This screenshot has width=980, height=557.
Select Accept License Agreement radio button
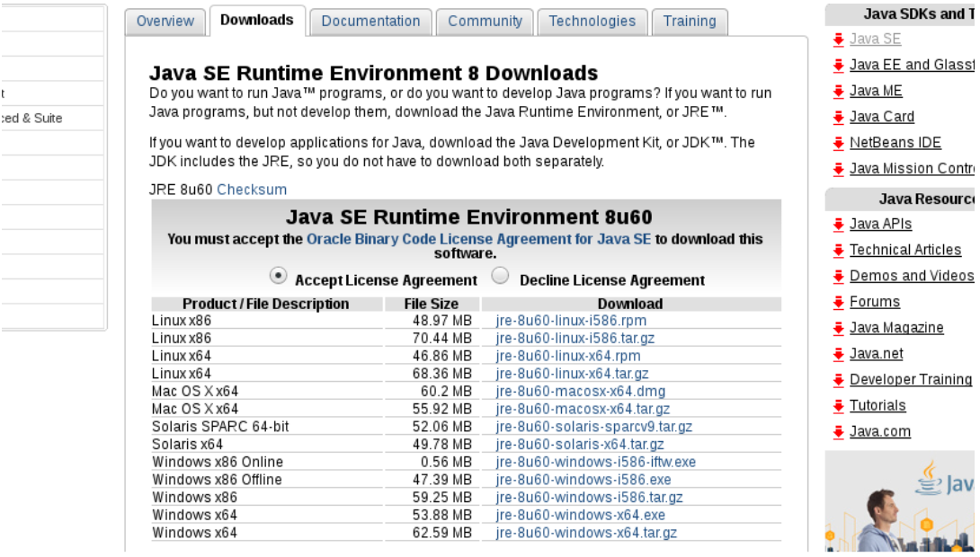(279, 276)
